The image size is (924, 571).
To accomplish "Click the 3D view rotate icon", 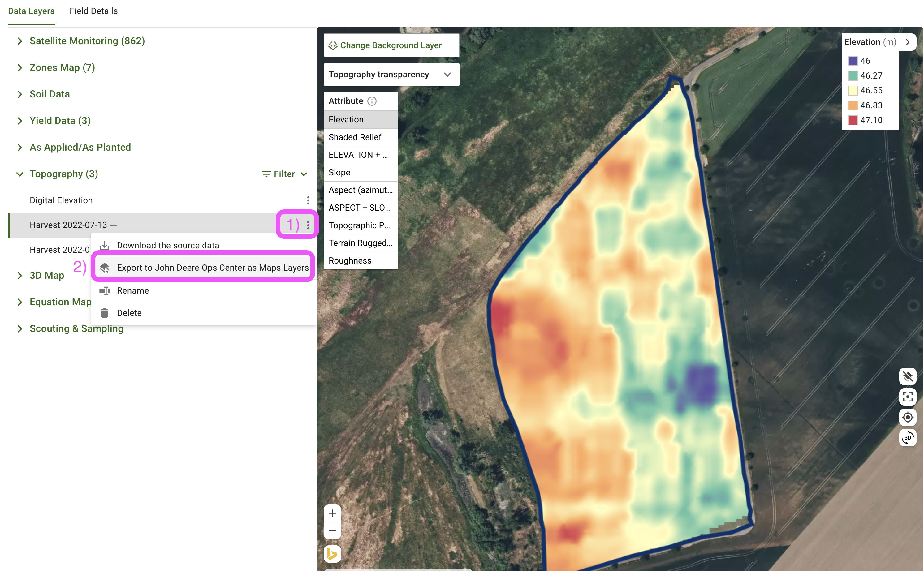I will point(907,438).
